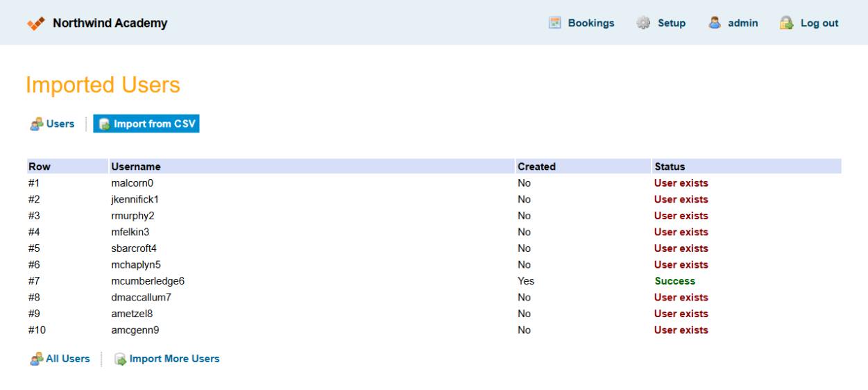
Task: Click the Import from CSV icon
Action: pos(104,124)
